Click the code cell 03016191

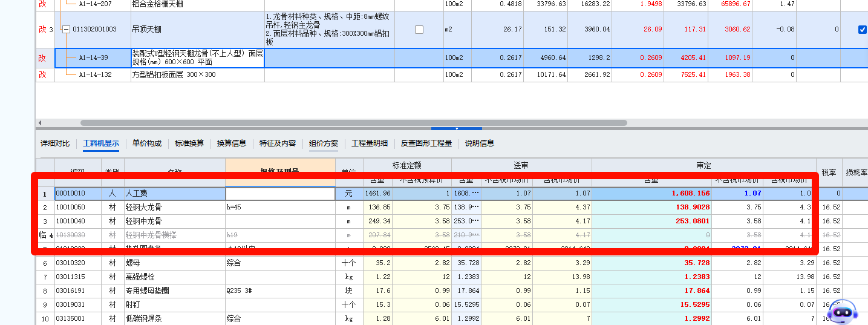pyautogui.click(x=77, y=291)
